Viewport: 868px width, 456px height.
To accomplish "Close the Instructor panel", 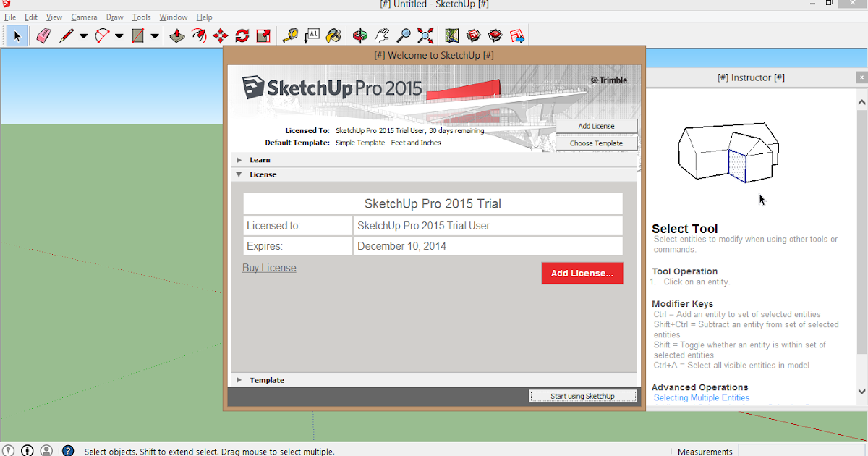I will (861, 77).
